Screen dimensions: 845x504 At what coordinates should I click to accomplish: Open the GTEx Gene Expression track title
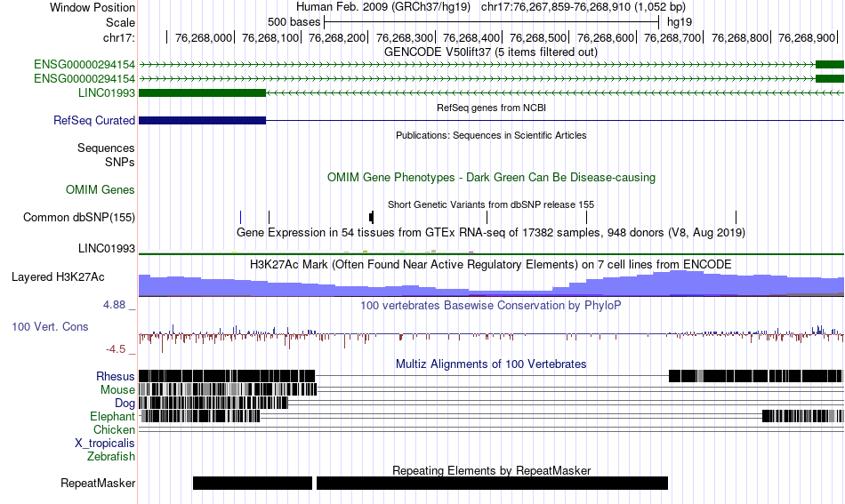(x=491, y=233)
